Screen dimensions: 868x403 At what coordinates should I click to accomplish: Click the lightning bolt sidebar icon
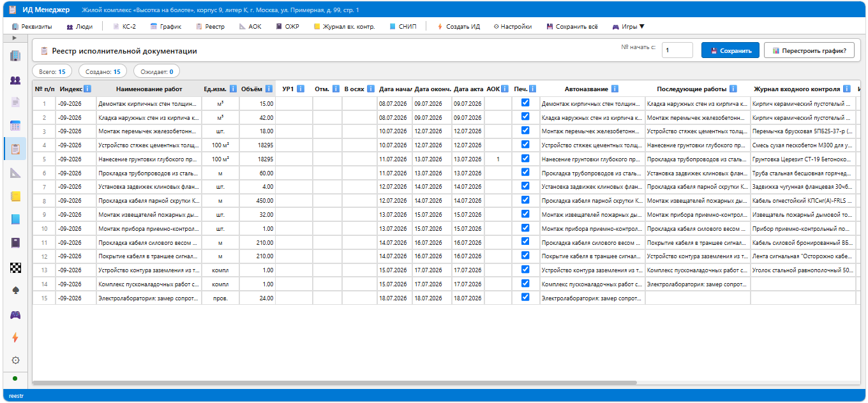pos(15,337)
